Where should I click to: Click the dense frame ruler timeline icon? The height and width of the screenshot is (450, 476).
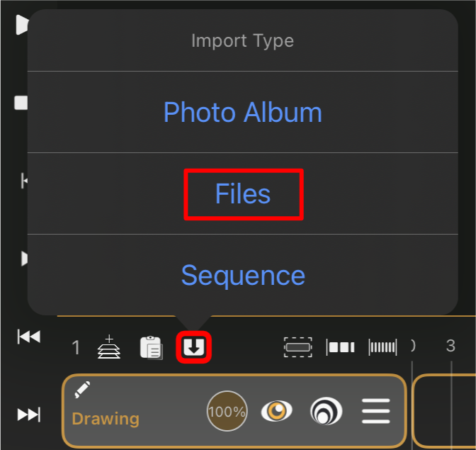382,347
